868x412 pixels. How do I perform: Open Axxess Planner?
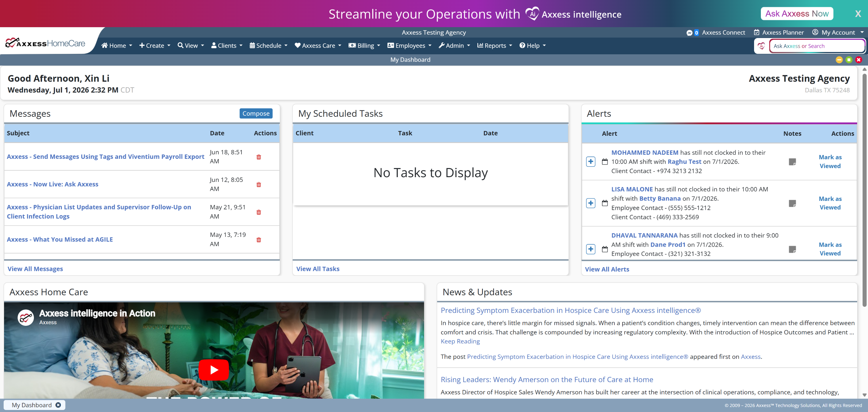pos(779,33)
